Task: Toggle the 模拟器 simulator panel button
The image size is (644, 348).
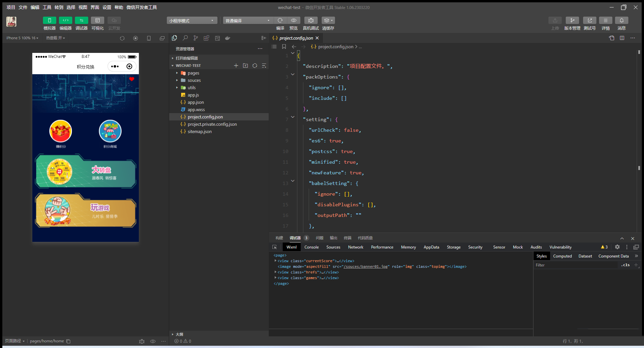Action: pyautogui.click(x=50, y=20)
